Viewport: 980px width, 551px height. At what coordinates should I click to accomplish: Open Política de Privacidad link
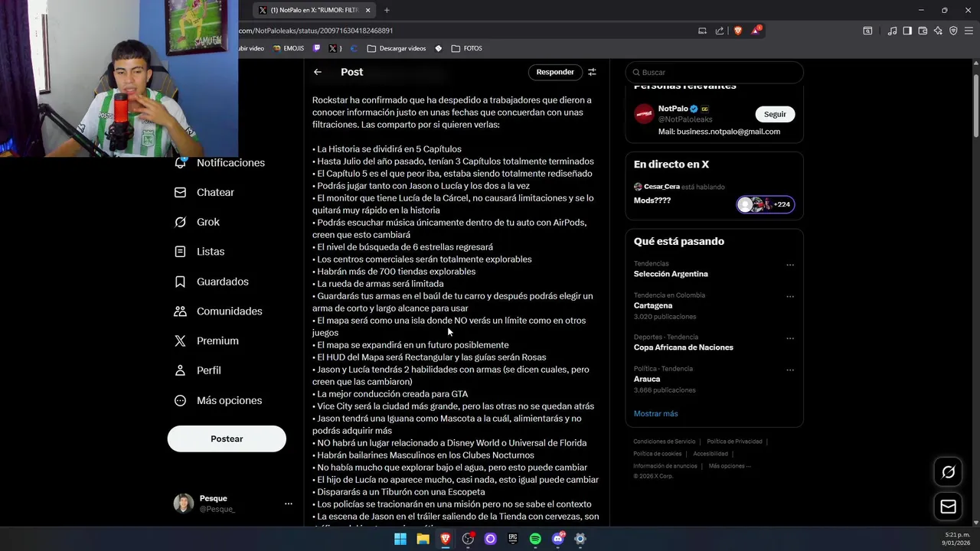734,442
